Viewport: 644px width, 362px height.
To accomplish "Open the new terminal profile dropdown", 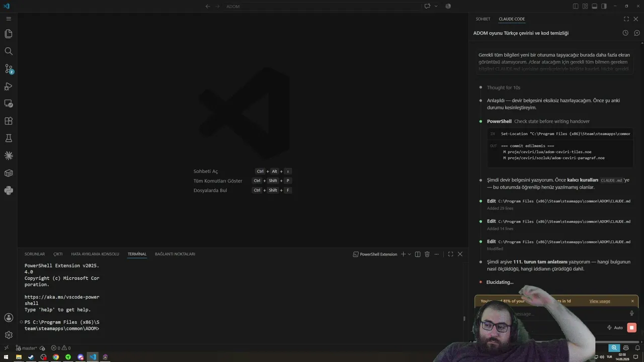I will point(410,254).
